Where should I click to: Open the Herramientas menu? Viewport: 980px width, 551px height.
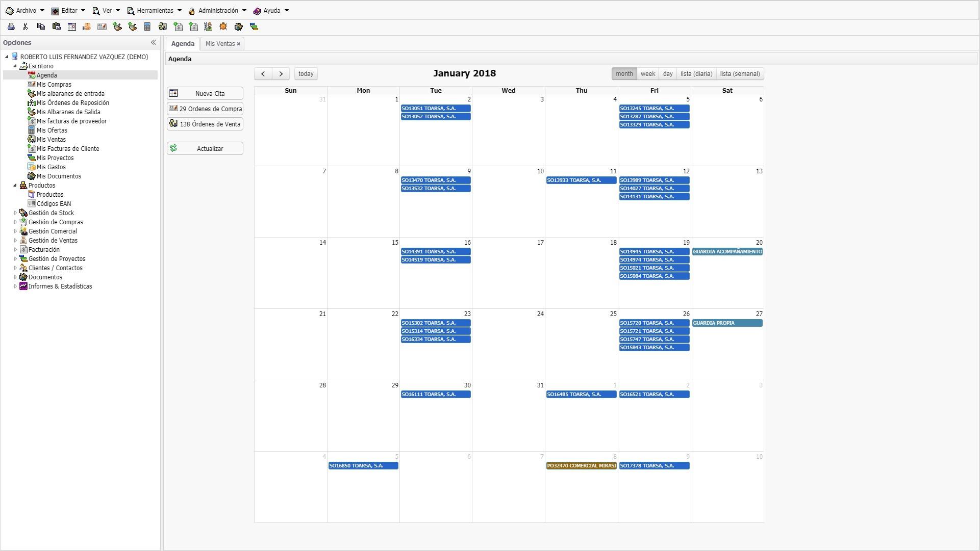[x=154, y=11]
